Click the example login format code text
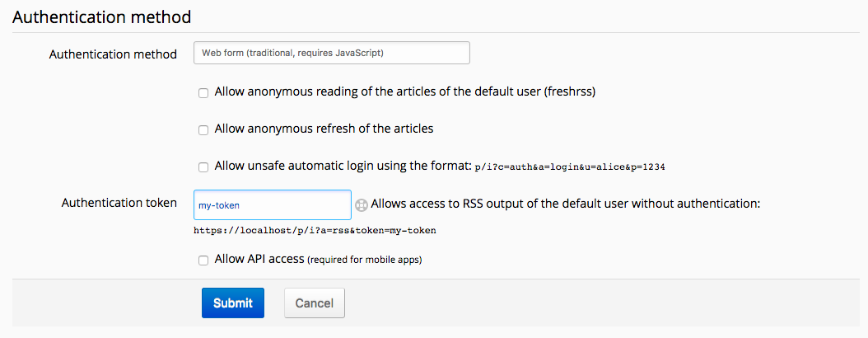868x338 pixels. point(570,167)
